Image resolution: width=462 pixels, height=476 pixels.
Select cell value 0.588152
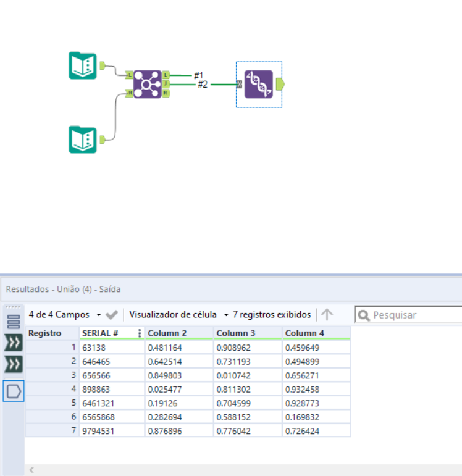[x=248, y=417]
